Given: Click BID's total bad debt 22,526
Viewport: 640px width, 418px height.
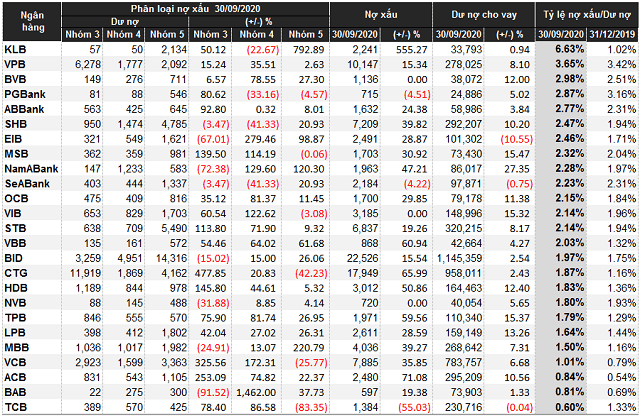Looking at the screenshot, I should click(362, 258).
